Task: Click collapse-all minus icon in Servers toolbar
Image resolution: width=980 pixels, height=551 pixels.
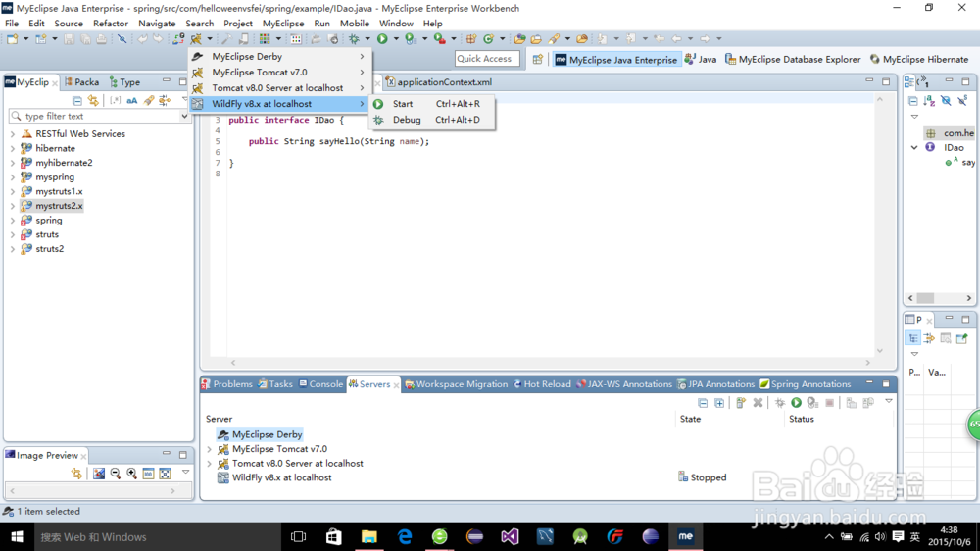Action: coord(703,403)
